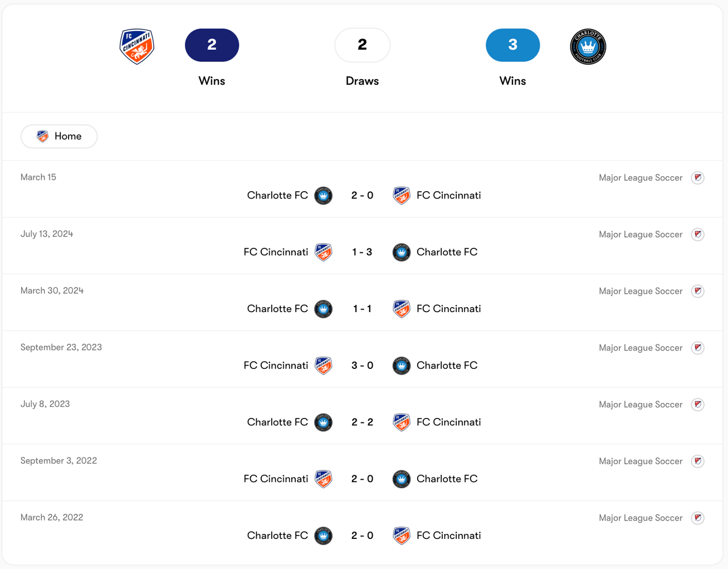Screen dimensions: 728x569
Task: Click FC Cincinnati crest in March 26, 2022 match
Action: click(x=401, y=536)
